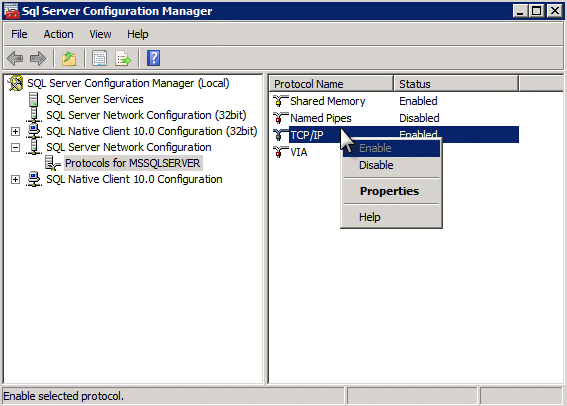Click the TCP/IP protocol icon
The width and height of the screenshot is (567, 406).
[280, 135]
